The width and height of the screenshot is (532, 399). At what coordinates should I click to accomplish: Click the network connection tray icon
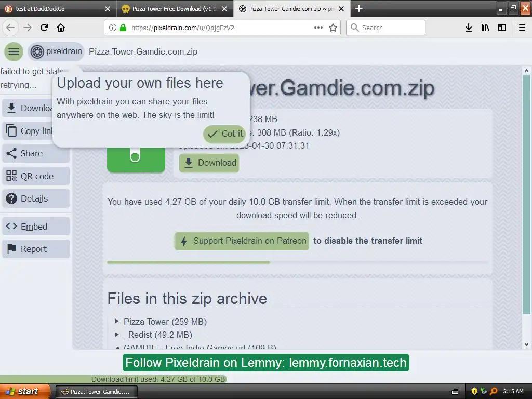[x=484, y=391]
